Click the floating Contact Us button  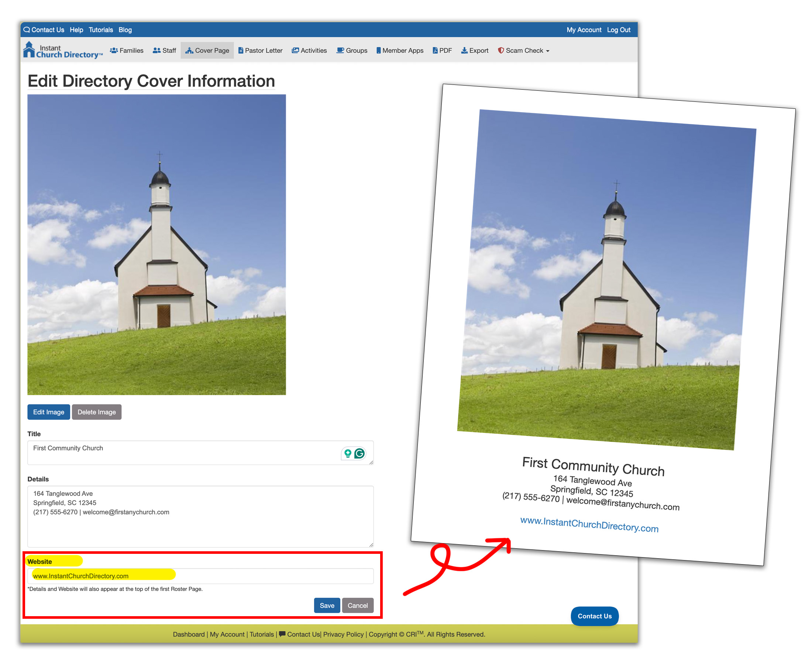594,616
